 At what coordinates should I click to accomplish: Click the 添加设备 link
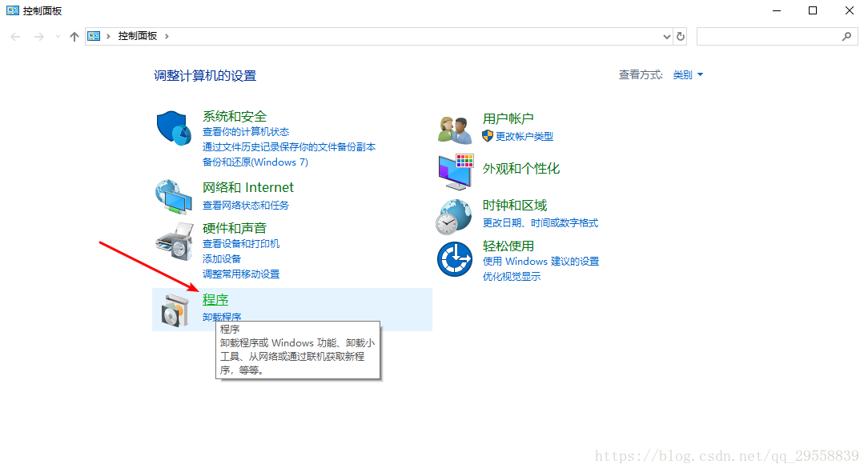[222, 258]
